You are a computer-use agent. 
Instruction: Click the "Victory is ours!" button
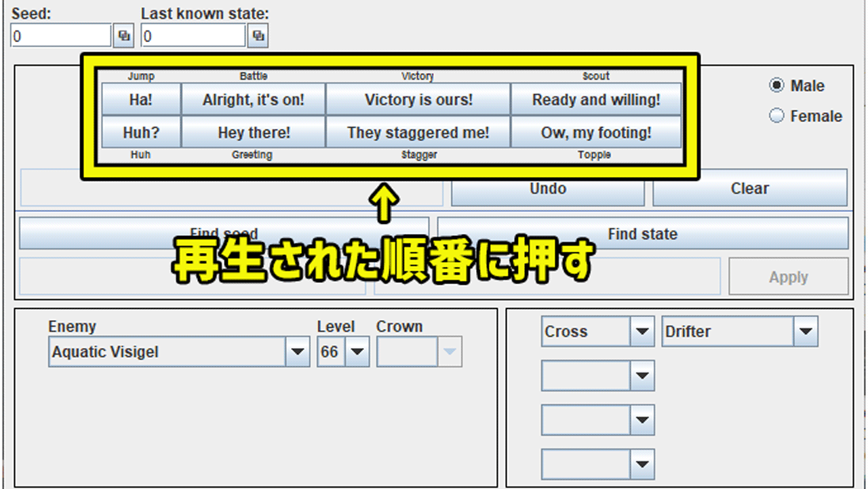(418, 100)
